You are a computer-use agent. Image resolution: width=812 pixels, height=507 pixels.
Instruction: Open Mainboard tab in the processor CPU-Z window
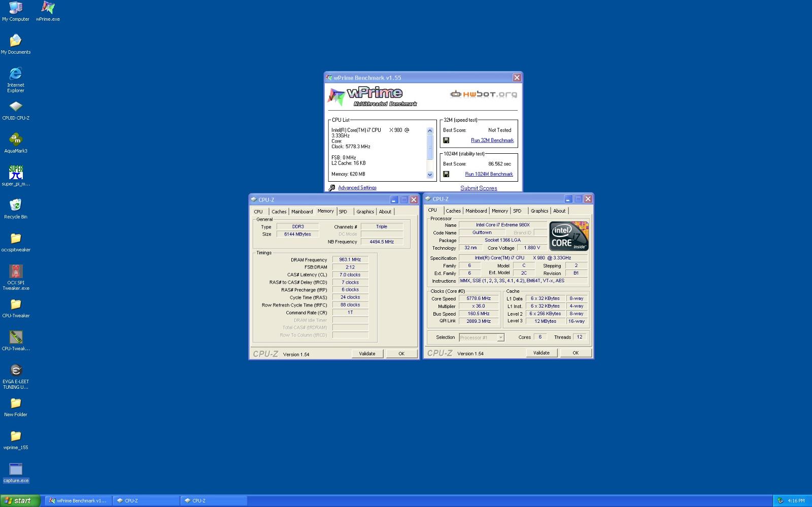point(476,211)
